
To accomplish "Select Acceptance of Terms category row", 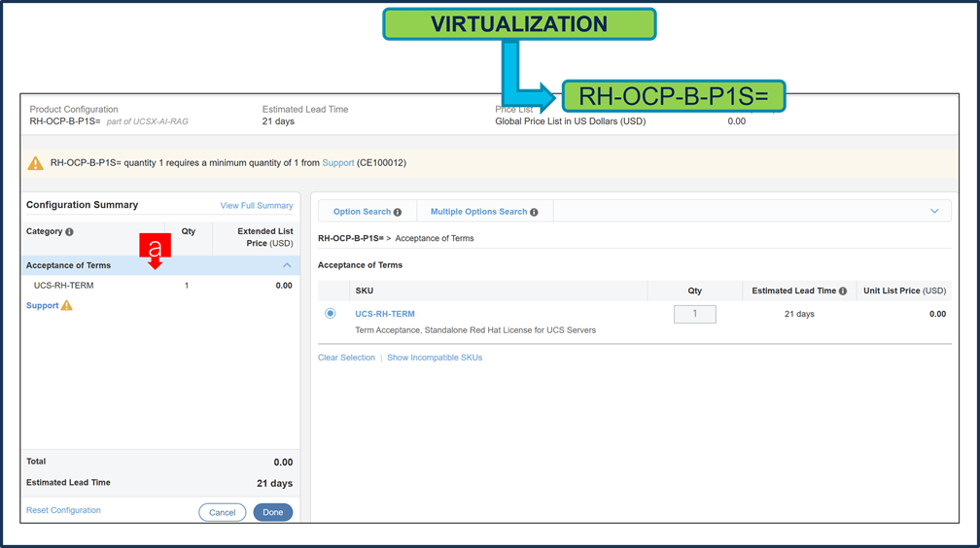I will click(160, 265).
